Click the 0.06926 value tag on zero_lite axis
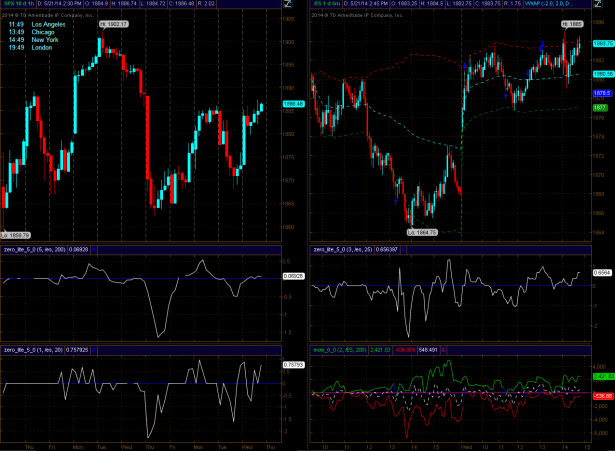615x451 pixels. [x=293, y=276]
